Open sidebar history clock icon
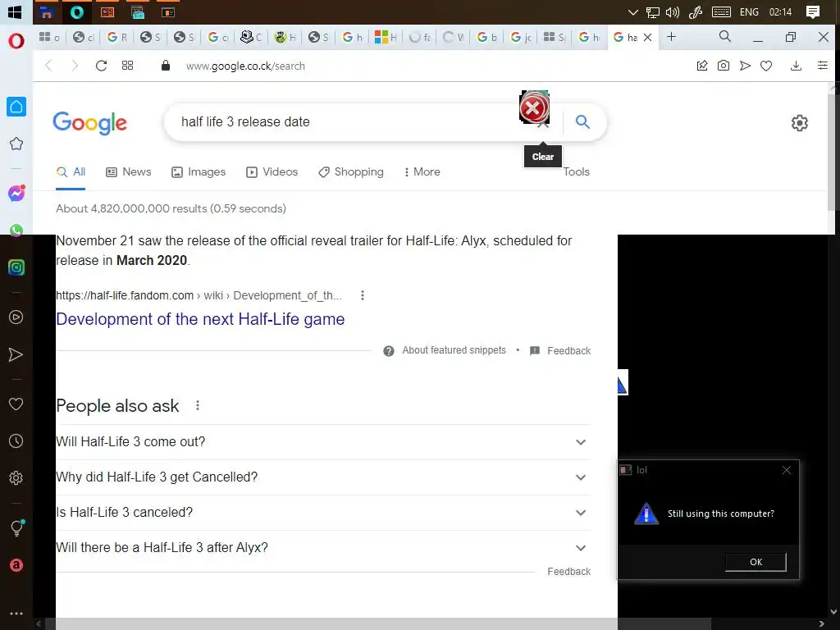The width and height of the screenshot is (840, 630). coord(16,441)
